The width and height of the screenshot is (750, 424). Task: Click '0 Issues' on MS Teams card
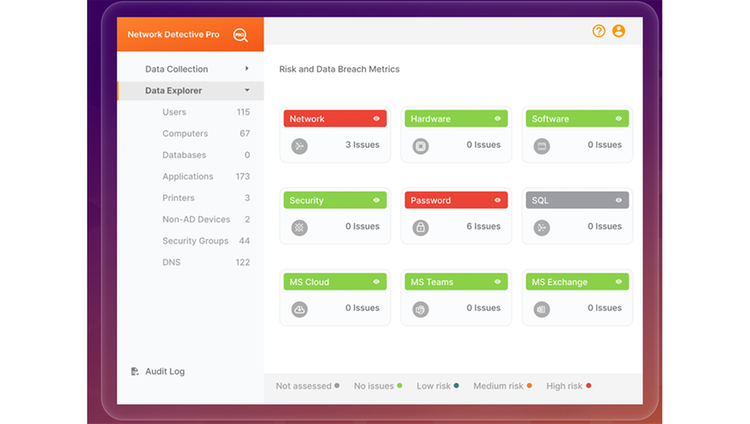[483, 308]
